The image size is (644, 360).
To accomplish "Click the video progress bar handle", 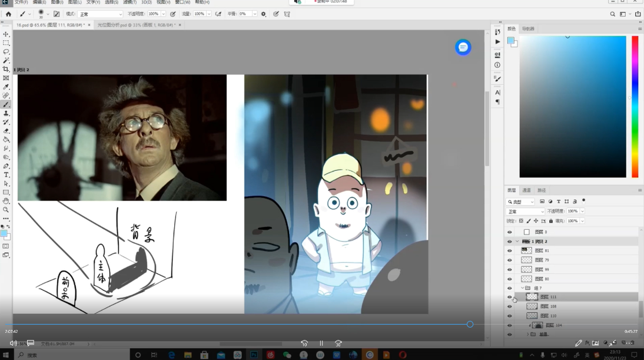I will pyautogui.click(x=470, y=324).
